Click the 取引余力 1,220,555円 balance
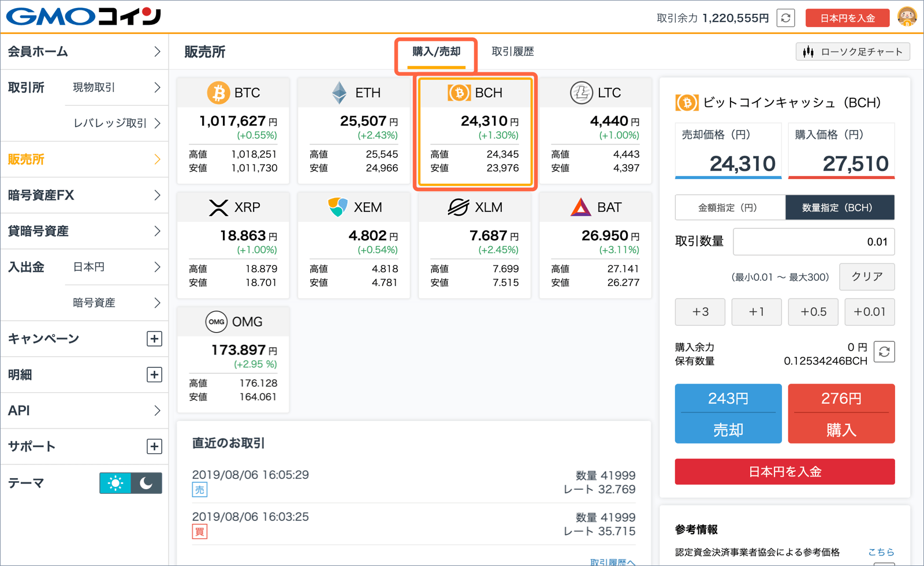The image size is (924, 566). click(713, 18)
